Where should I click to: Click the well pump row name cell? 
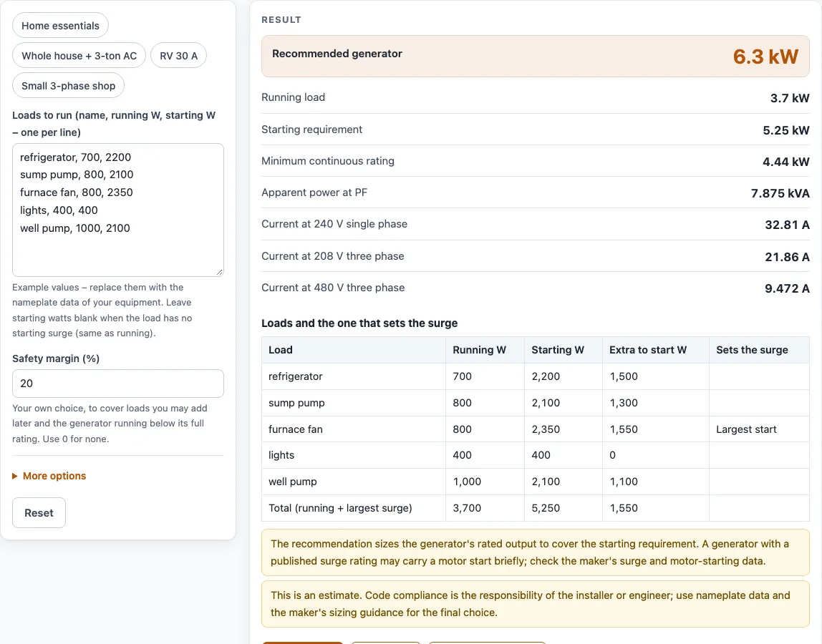tap(354, 482)
